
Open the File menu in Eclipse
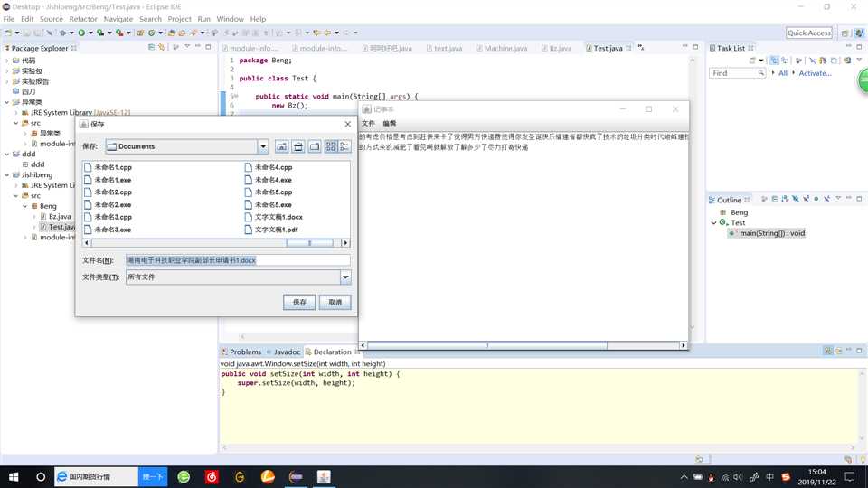click(9, 19)
